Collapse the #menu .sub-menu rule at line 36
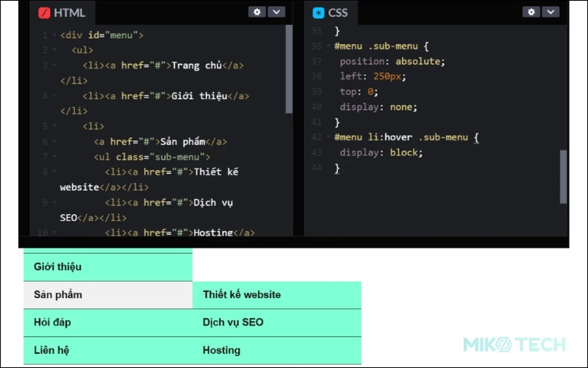 tap(328, 46)
